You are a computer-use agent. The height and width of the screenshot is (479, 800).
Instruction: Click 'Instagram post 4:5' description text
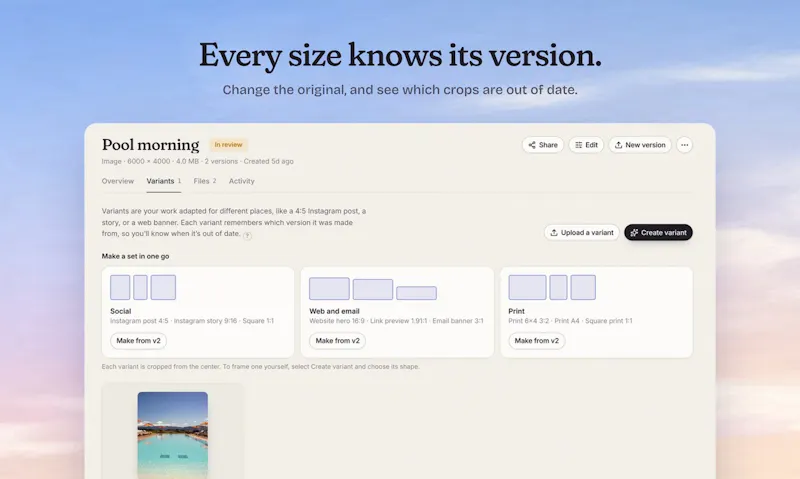(x=139, y=321)
